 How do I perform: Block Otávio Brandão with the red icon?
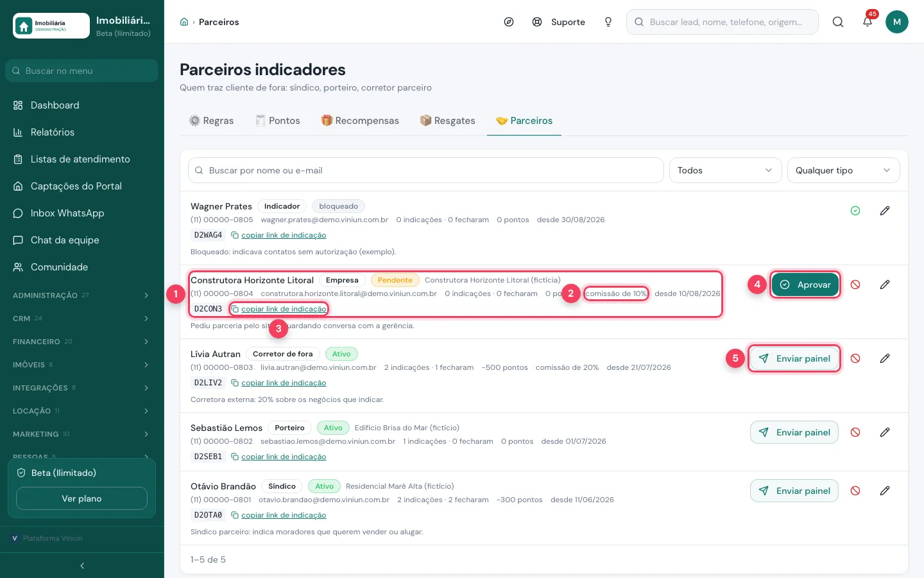click(855, 491)
